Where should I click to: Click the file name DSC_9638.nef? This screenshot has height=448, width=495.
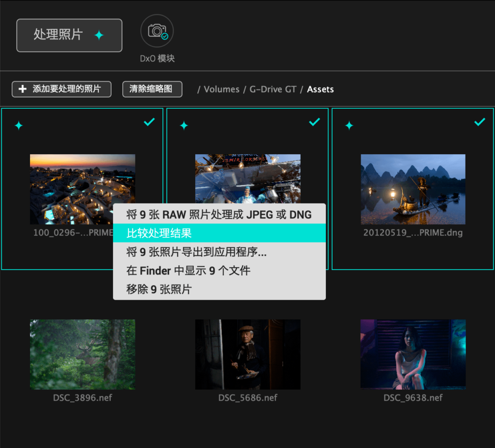point(413,398)
